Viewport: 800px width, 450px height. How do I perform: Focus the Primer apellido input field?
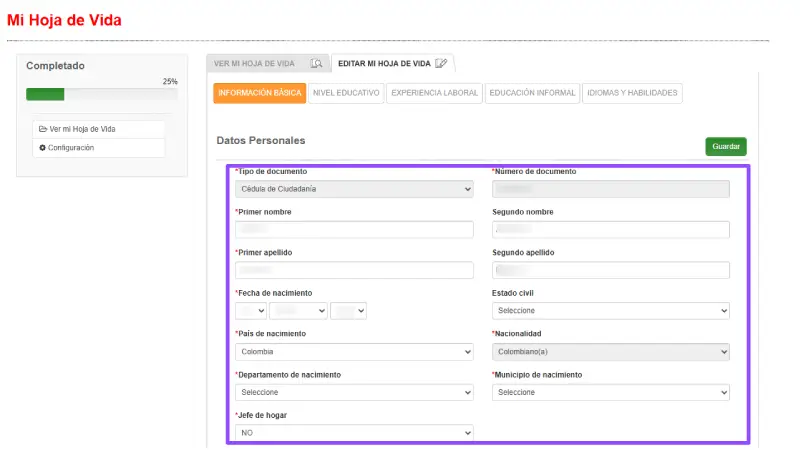354,270
